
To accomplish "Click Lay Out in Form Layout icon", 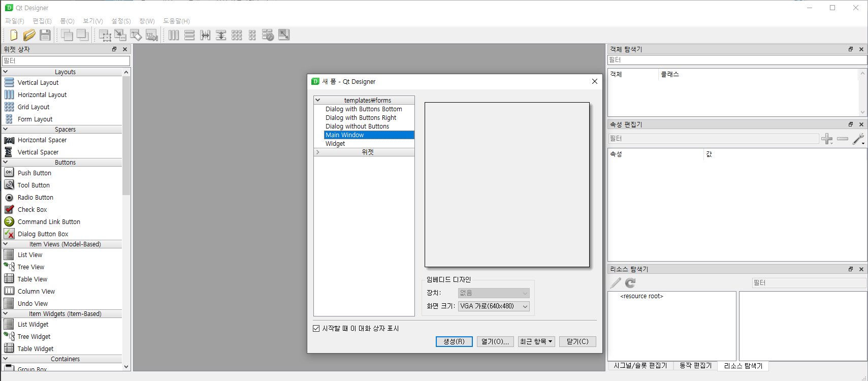I will 252,35.
